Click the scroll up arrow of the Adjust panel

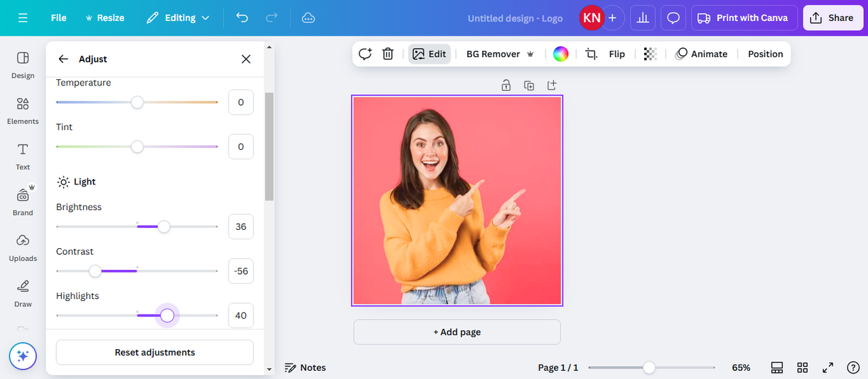point(269,47)
